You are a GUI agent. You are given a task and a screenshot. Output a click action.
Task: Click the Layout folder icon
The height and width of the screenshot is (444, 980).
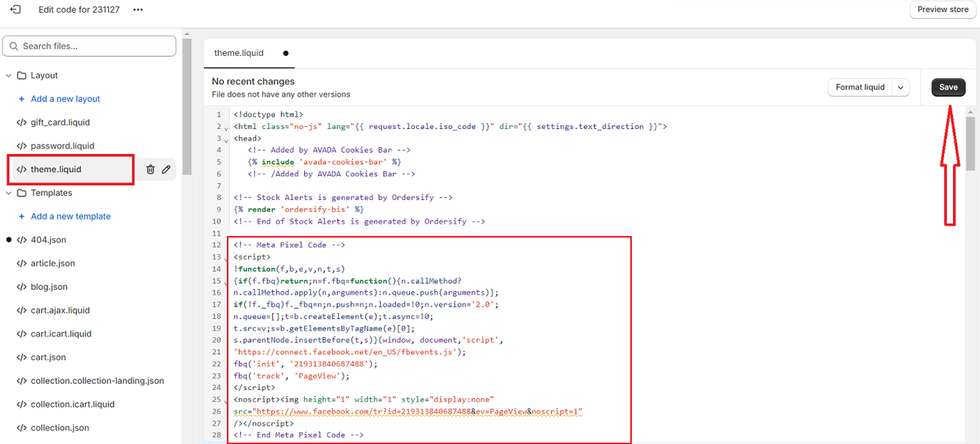[22, 75]
